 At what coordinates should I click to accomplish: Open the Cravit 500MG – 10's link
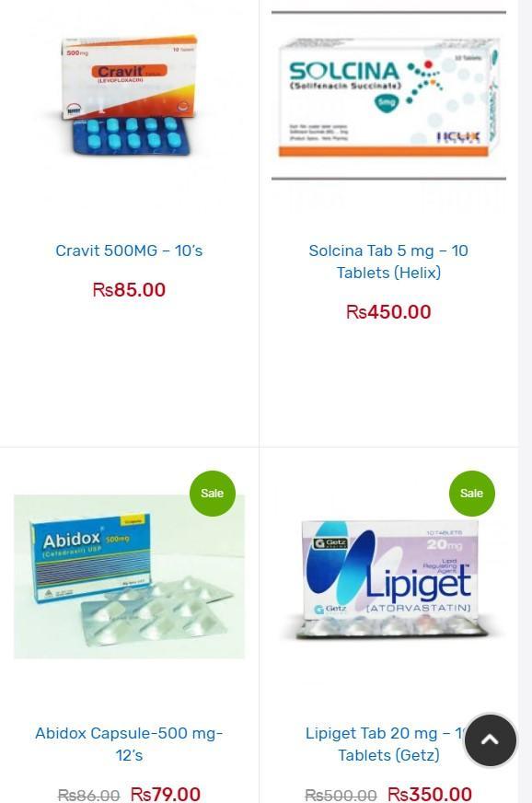[x=129, y=250]
